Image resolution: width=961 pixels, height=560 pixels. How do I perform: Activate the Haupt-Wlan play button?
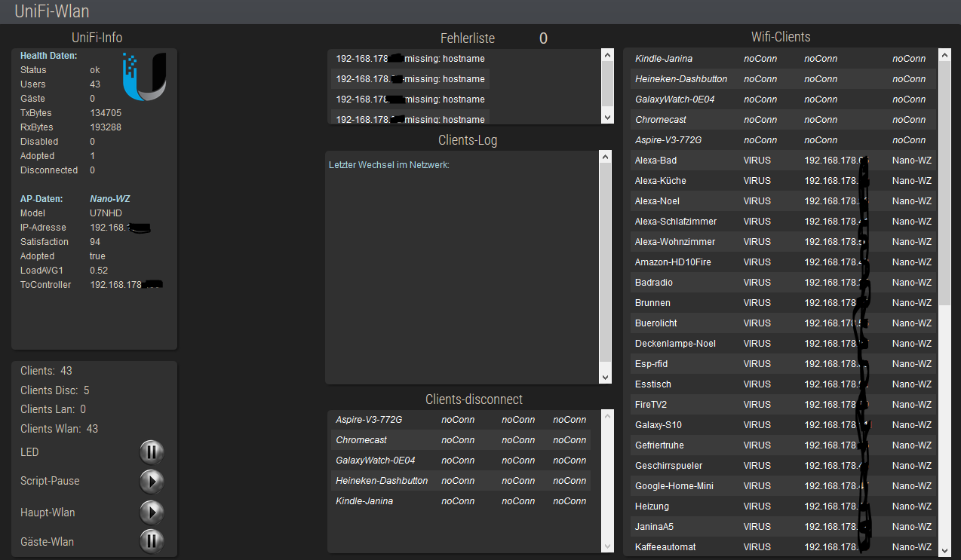pyautogui.click(x=152, y=513)
